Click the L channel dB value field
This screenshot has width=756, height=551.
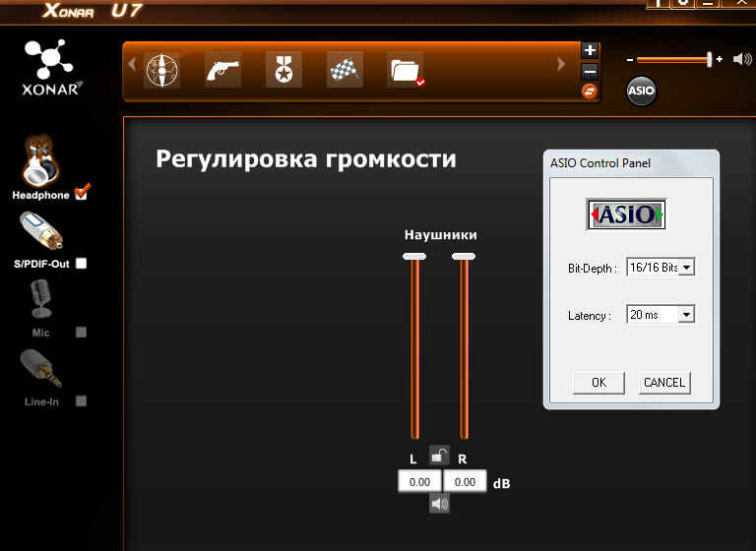click(x=419, y=482)
